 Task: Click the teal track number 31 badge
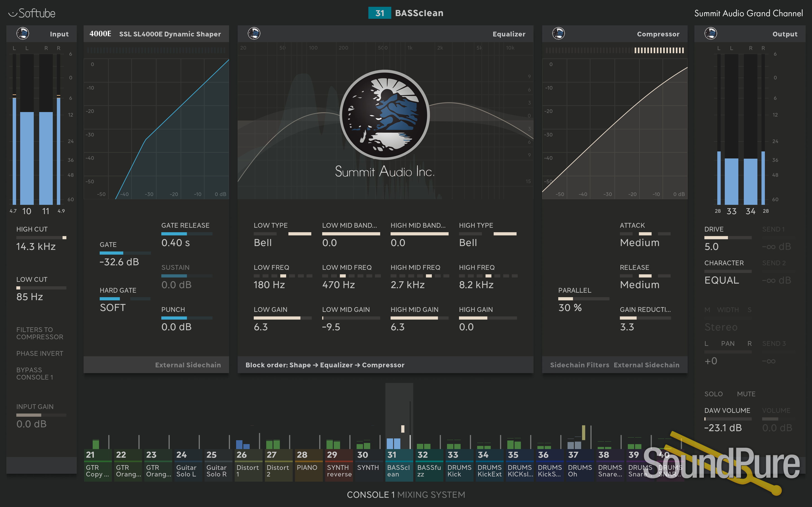click(x=379, y=13)
